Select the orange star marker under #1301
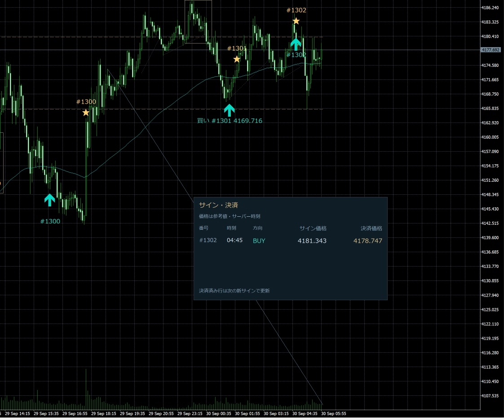504x420 pixels. point(237,59)
